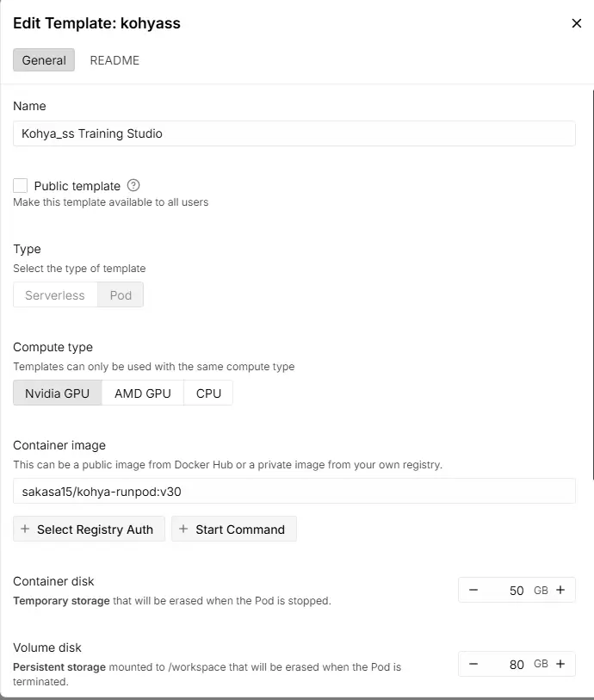594x700 pixels.
Task: Focus the template Name input field
Action: click(294, 133)
